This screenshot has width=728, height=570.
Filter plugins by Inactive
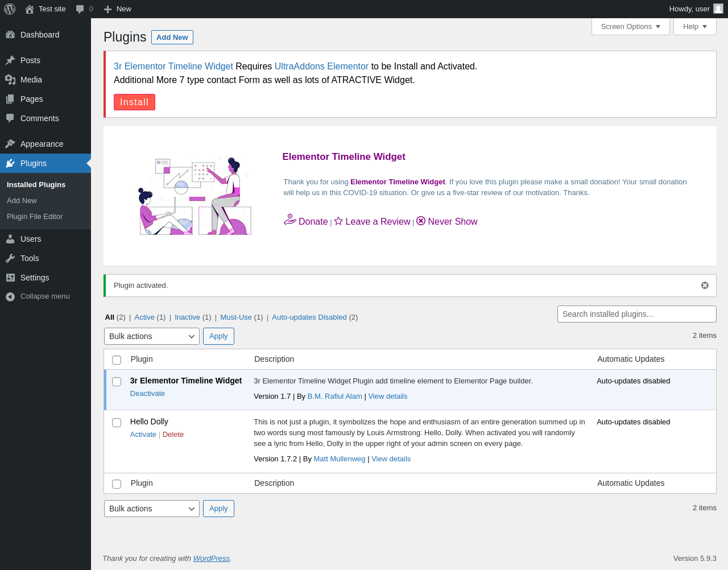pos(187,317)
